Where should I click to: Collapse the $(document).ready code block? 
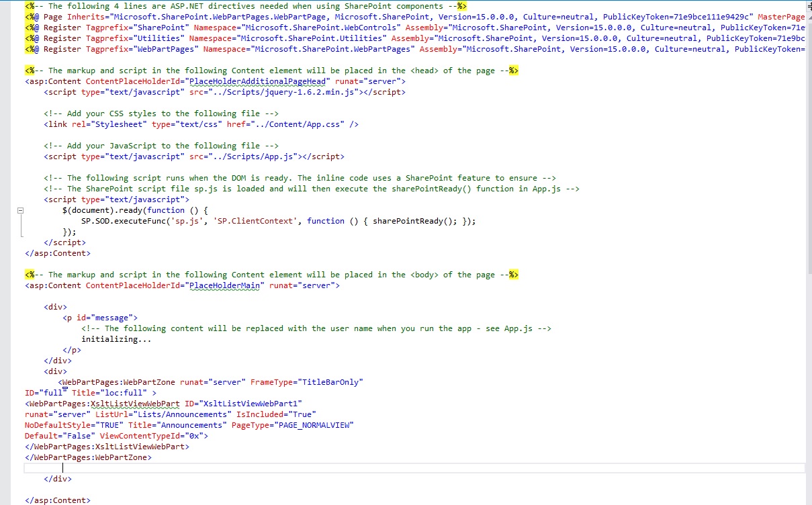point(20,210)
